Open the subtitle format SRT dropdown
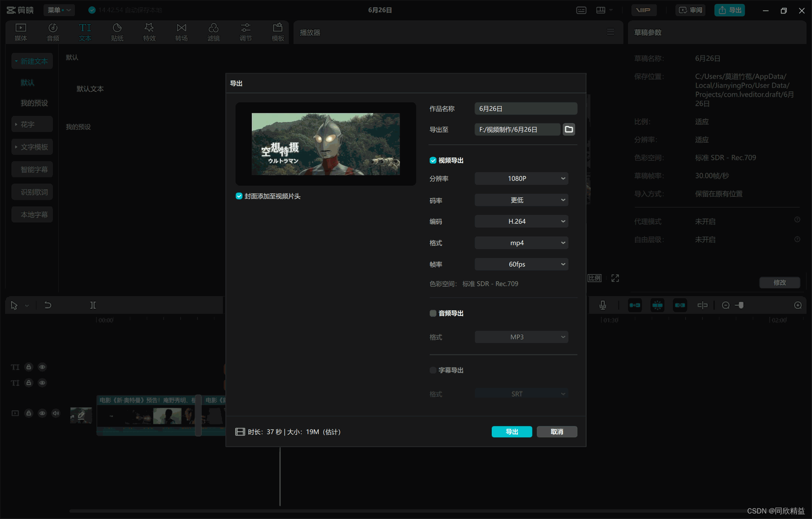This screenshot has width=812, height=519. [521, 394]
